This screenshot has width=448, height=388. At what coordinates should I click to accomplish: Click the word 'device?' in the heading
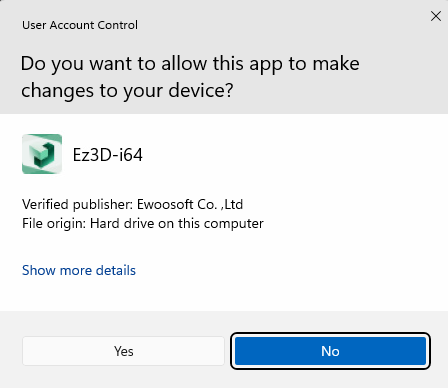201,91
